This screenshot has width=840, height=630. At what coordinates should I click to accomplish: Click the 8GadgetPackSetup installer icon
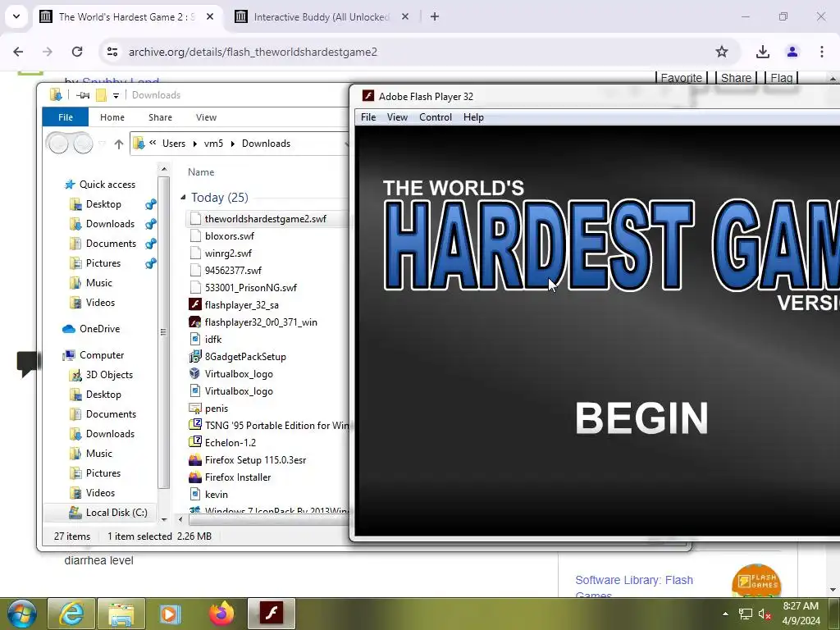[x=195, y=356]
